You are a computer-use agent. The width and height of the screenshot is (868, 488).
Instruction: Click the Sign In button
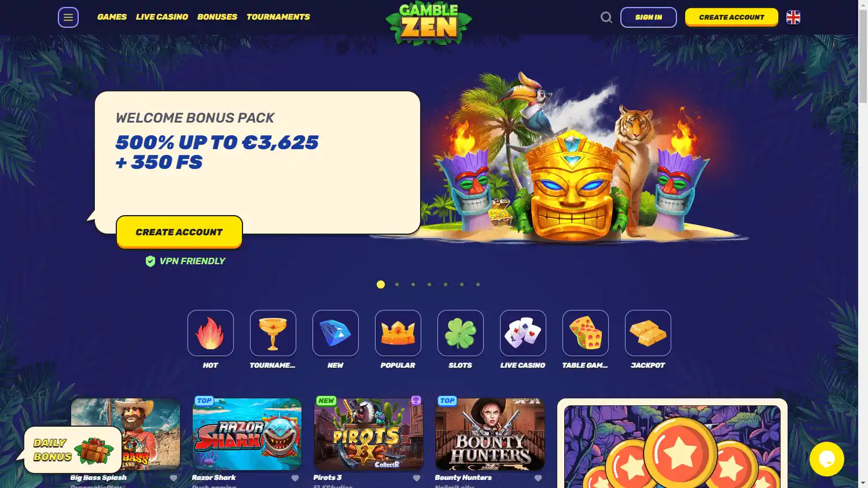[x=649, y=17]
